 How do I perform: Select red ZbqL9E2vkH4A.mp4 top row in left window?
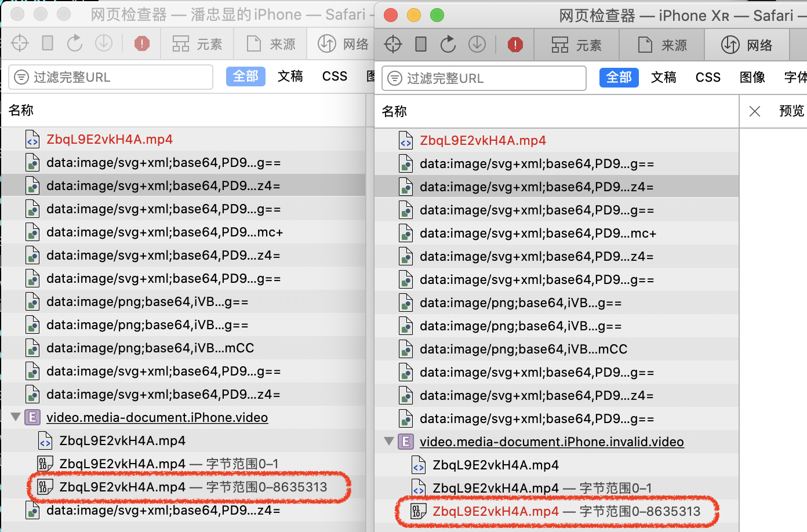point(183,139)
